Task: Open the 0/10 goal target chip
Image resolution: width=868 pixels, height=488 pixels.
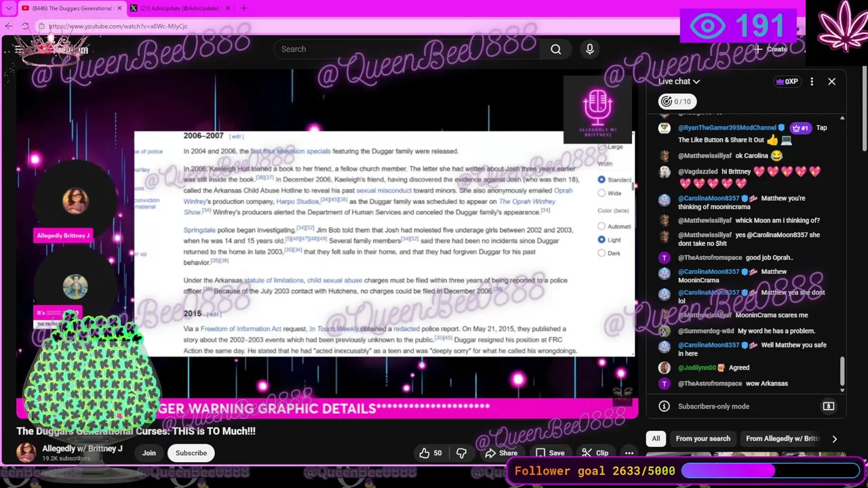Action: 677,102
